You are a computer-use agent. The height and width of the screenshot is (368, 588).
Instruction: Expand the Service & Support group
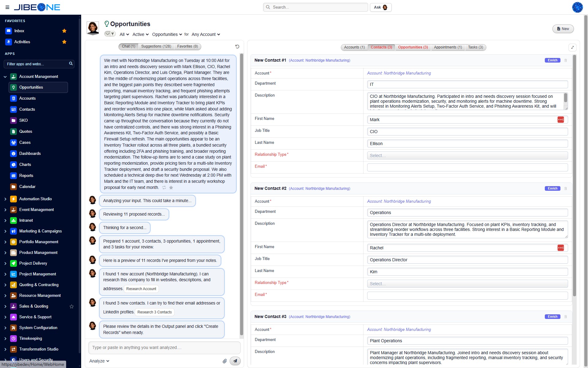5,317
